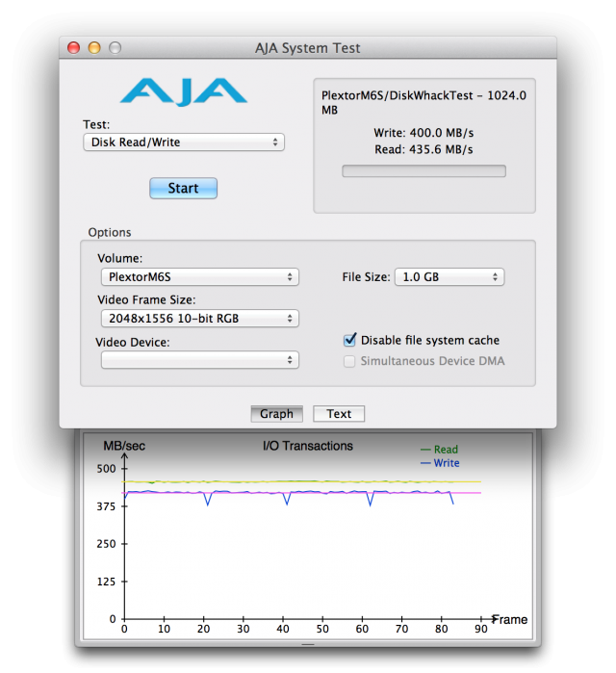Click the AJA System Test window title

(x=308, y=48)
